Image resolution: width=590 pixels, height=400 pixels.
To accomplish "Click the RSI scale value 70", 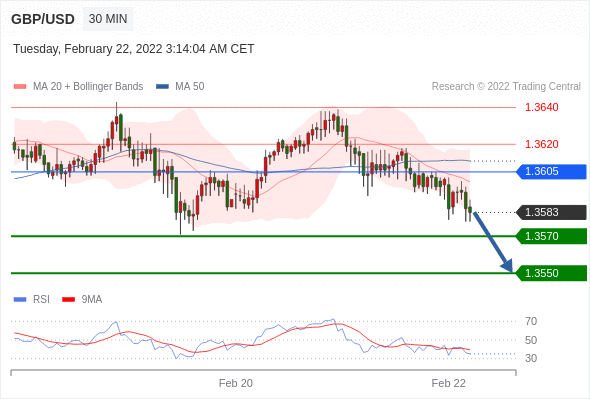I will (531, 321).
